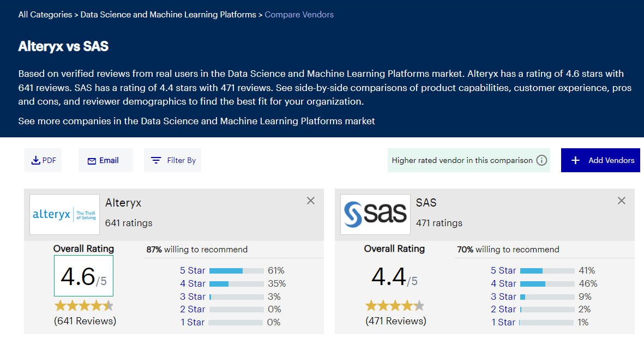Click SAS gold star rating icons
The height and width of the screenshot is (339, 644).
pyautogui.click(x=395, y=306)
